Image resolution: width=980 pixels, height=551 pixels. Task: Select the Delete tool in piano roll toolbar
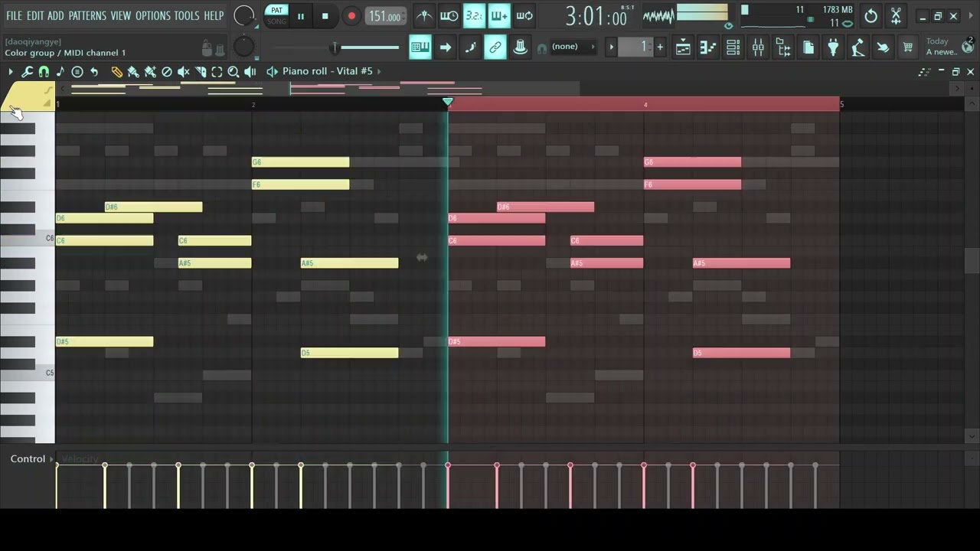(167, 71)
